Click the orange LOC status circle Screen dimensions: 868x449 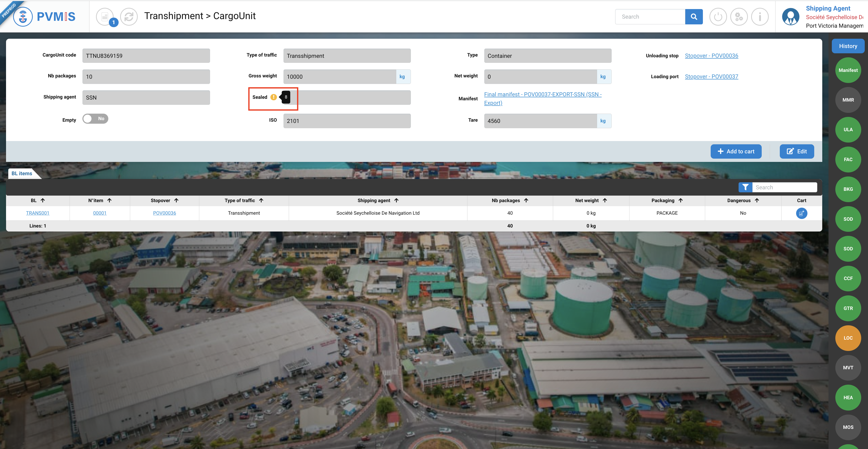click(848, 338)
